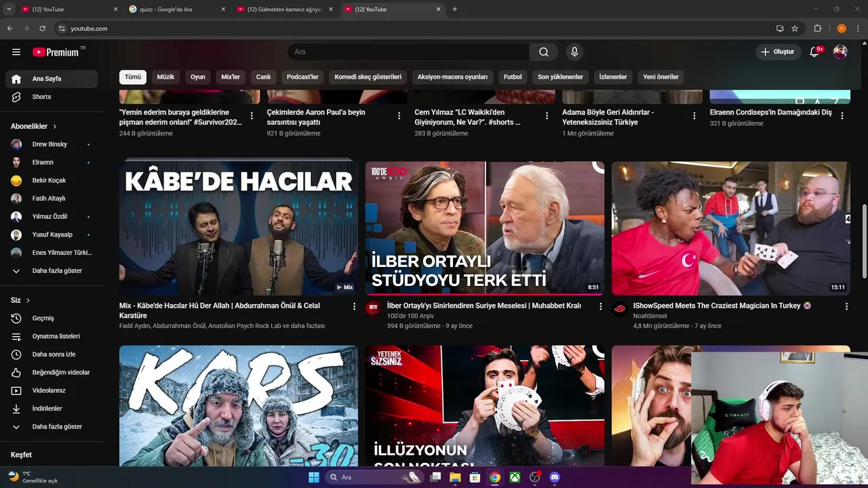Reload the page with the refresh button
Screen dimensions: 868x488
pos(42,28)
